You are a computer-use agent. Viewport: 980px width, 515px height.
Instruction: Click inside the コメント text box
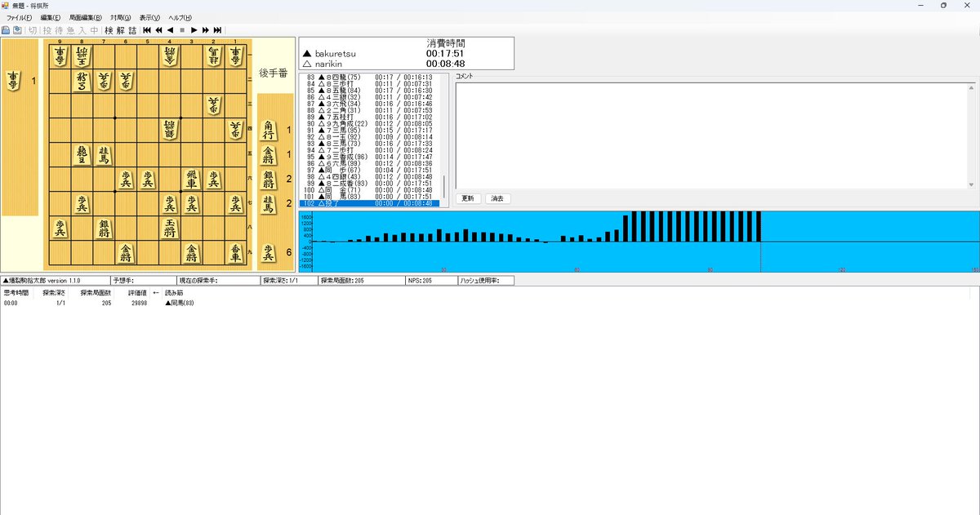pos(710,135)
